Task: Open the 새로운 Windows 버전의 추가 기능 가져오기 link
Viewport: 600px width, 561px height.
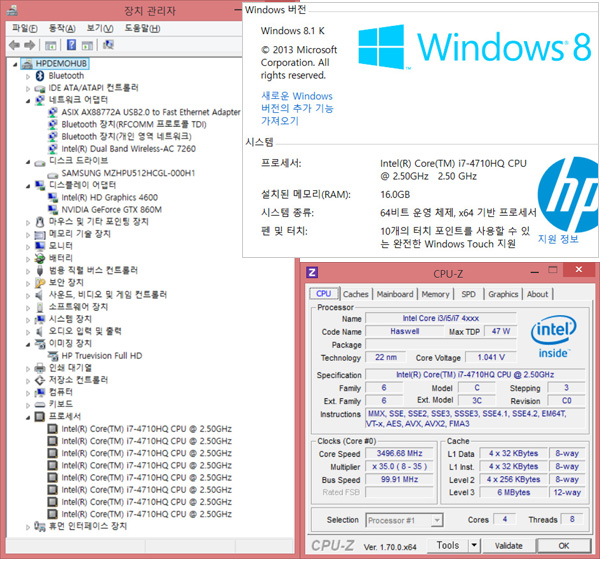Action: click(x=297, y=108)
